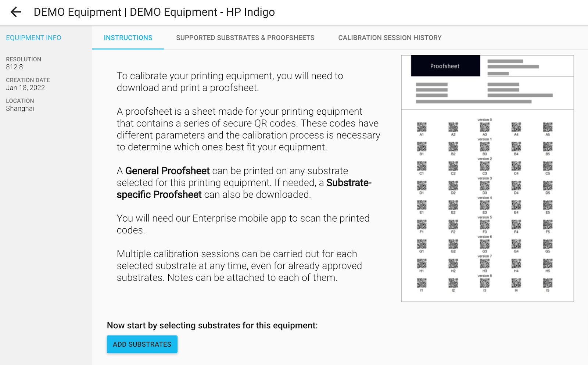Click the creation date Jan 18, 2022

(25, 88)
